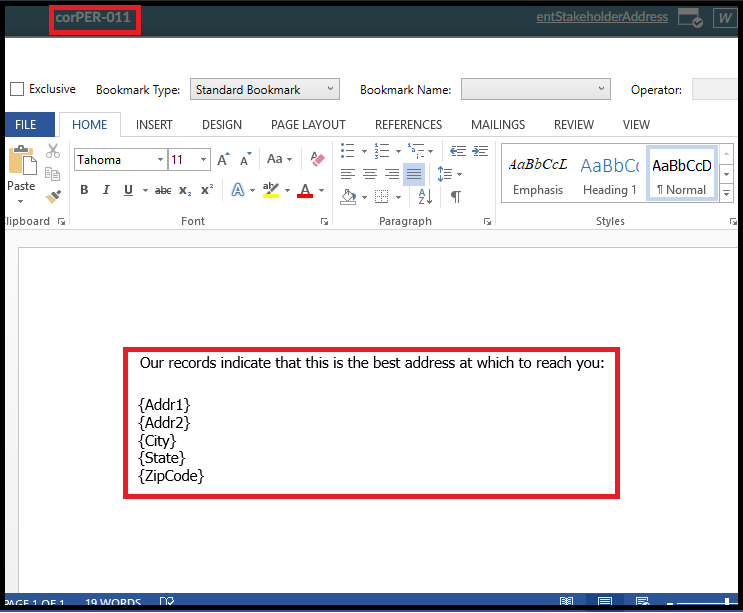Click the Bullets list icon
Screen dimensions: 743x613
coord(347,151)
